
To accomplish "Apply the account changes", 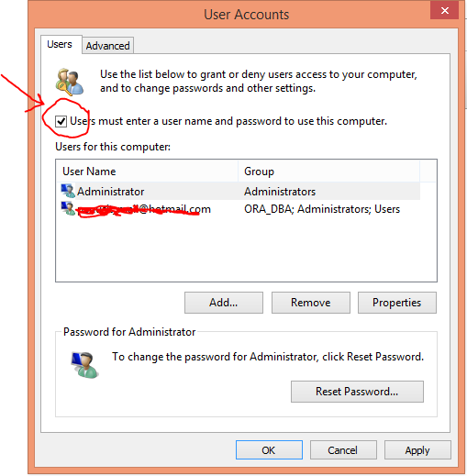I will [417, 449].
